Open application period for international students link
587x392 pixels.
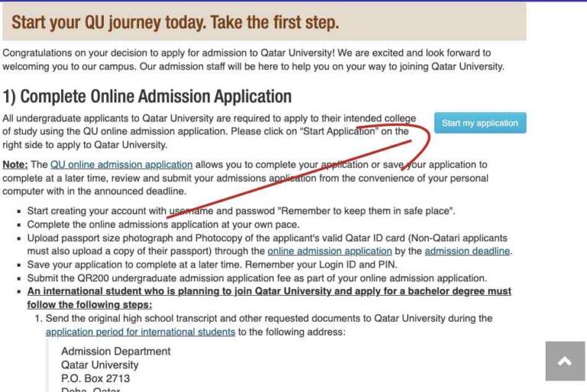141,332
